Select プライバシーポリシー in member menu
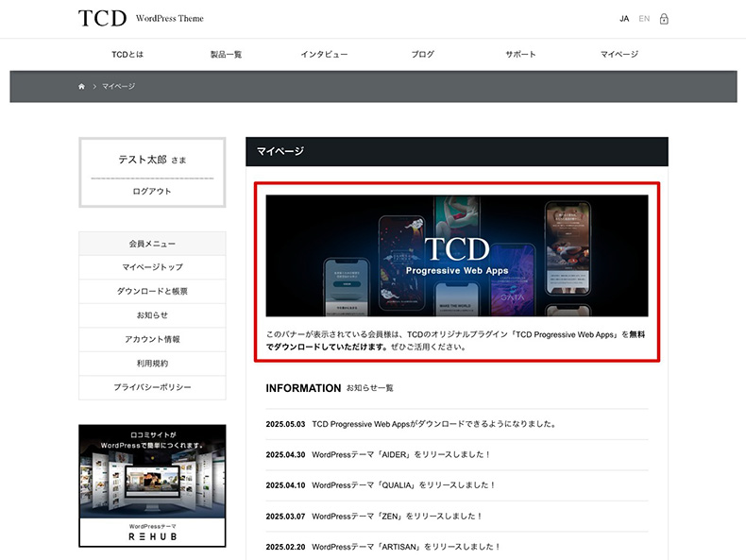The width and height of the screenshot is (746, 560). pos(152,387)
